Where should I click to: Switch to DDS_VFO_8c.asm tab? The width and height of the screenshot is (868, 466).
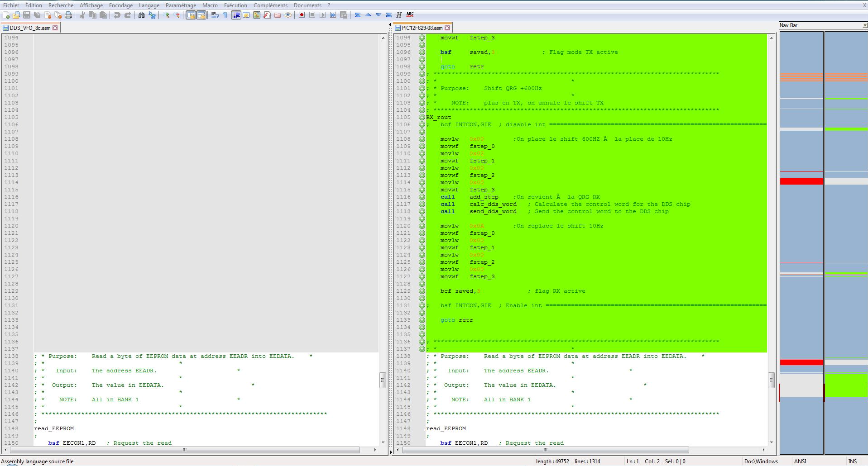[x=30, y=28]
